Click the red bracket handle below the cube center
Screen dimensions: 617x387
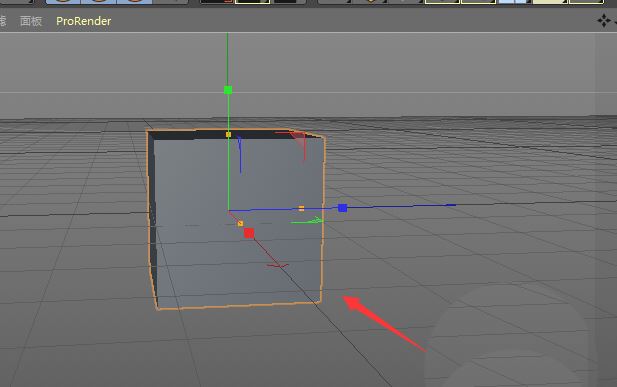(x=278, y=266)
